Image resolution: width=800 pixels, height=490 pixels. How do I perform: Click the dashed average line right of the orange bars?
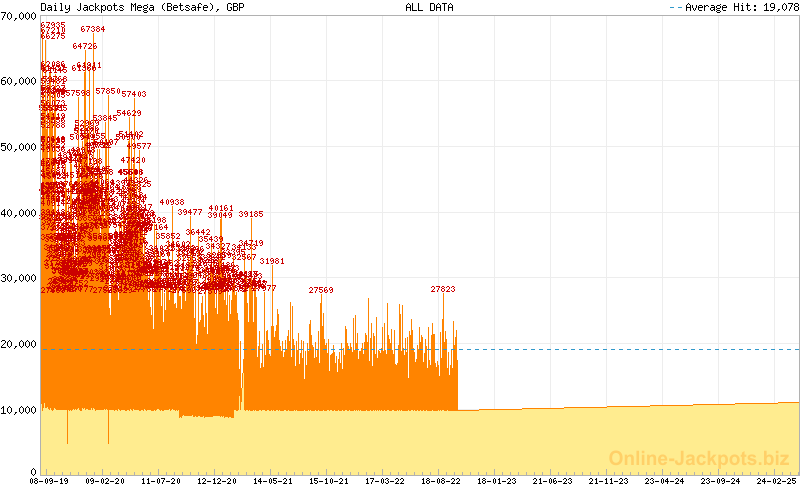(620, 349)
